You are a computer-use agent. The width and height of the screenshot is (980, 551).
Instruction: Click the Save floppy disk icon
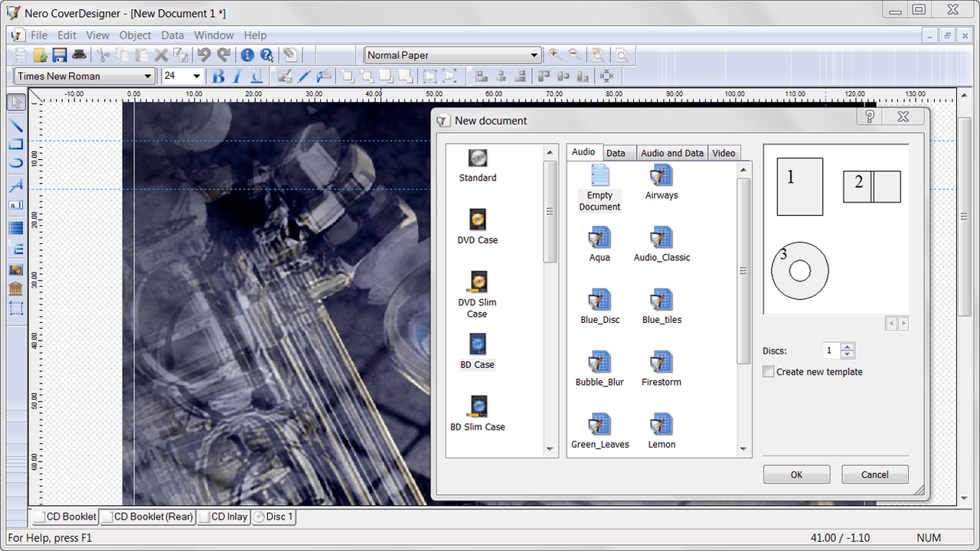tap(59, 55)
